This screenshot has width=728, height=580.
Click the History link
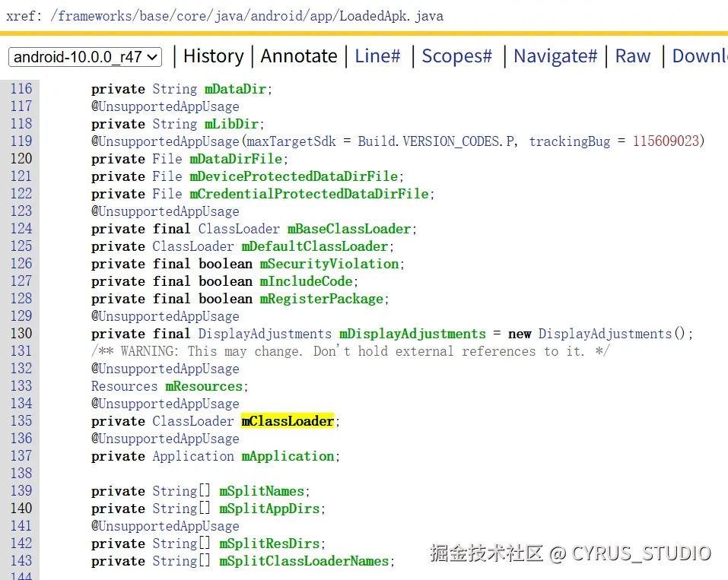point(214,56)
